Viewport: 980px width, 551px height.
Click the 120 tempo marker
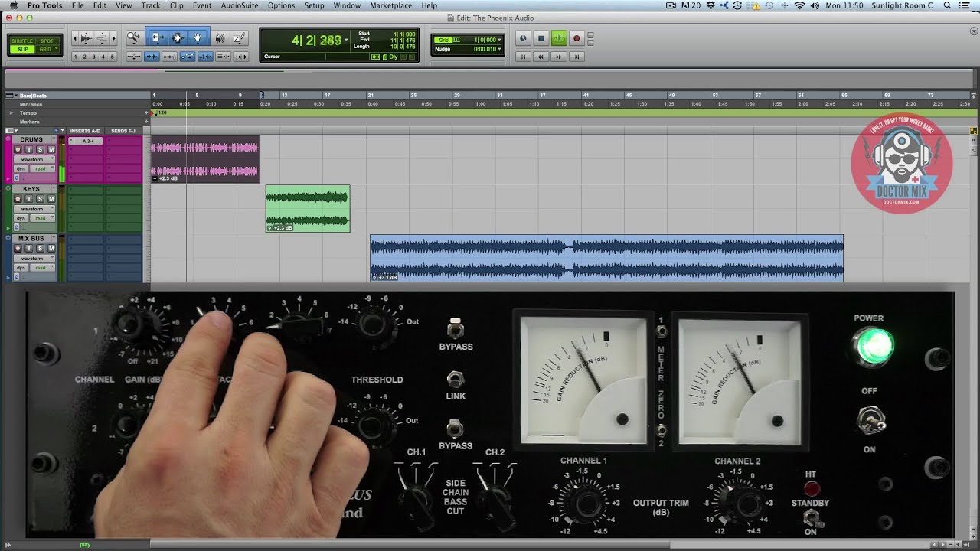(161, 113)
